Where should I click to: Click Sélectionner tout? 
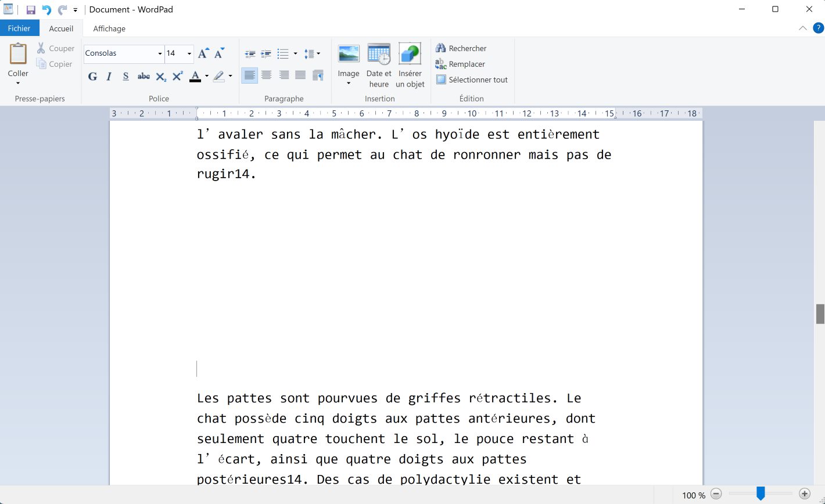click(472, 80)
